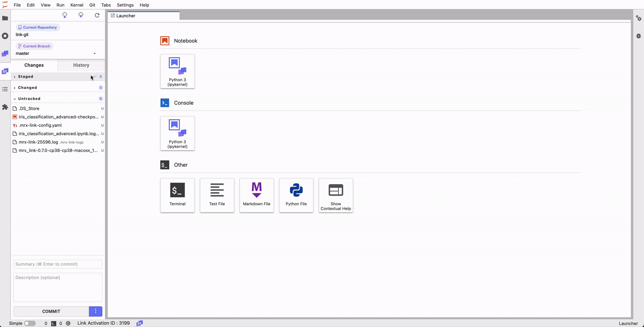This screenshot has height=327, width=644.
Task: Create a new Text File
Action: click(x=217, y=195)
